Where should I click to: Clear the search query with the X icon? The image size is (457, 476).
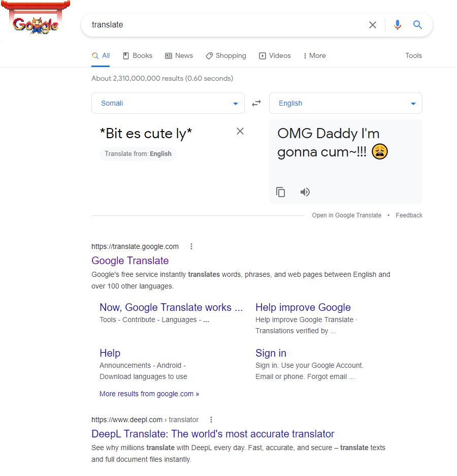(x=373, y=24)
